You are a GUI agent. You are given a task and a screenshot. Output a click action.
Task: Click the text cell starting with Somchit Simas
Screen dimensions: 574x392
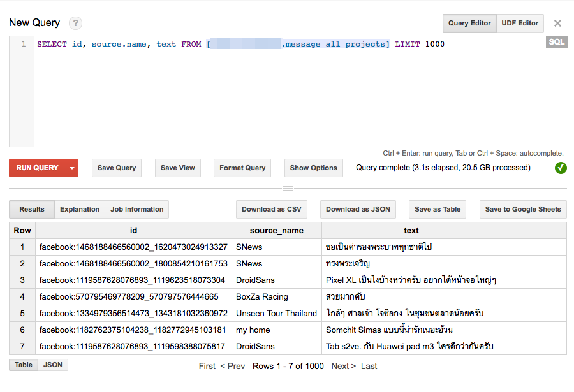pos(411,330)
